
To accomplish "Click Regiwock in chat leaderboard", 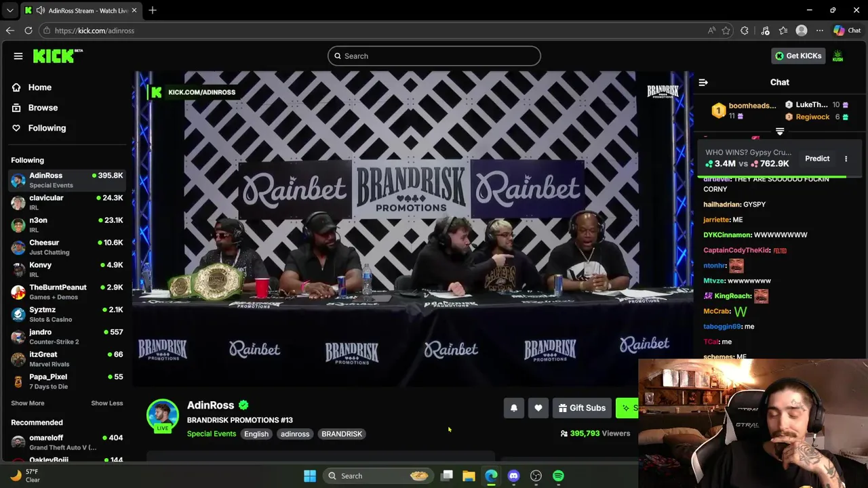I will coord(812,117).
